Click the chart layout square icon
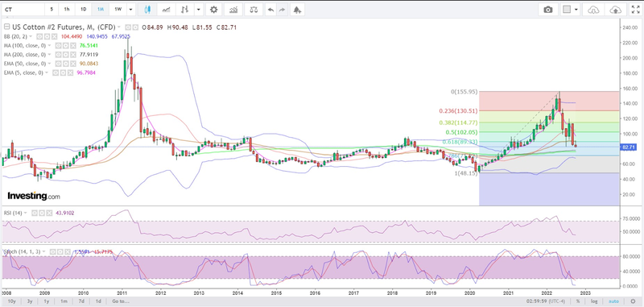The image size is (644, 307). click(568, 9)
